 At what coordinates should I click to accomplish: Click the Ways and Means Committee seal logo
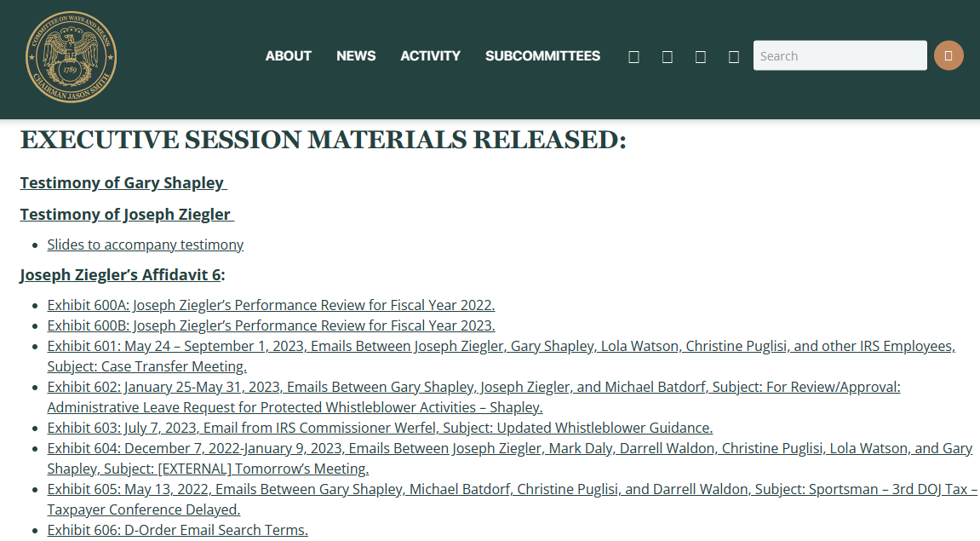click(x=72, y=57)
